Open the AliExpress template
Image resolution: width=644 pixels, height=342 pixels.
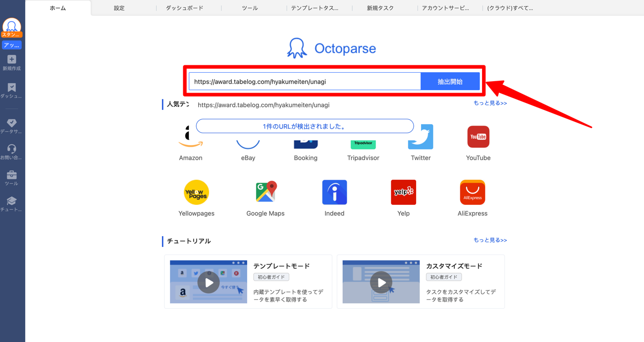point(473,198)
